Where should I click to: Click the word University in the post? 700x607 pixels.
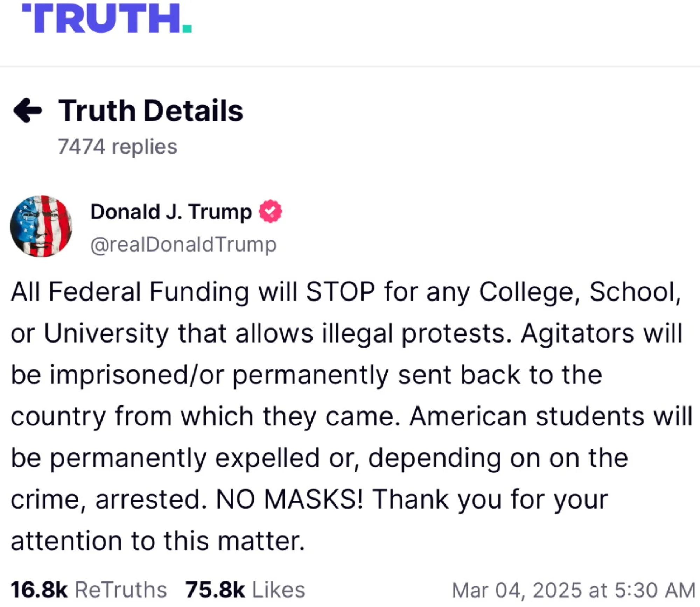pyautogui.click(x=106, y=334)
